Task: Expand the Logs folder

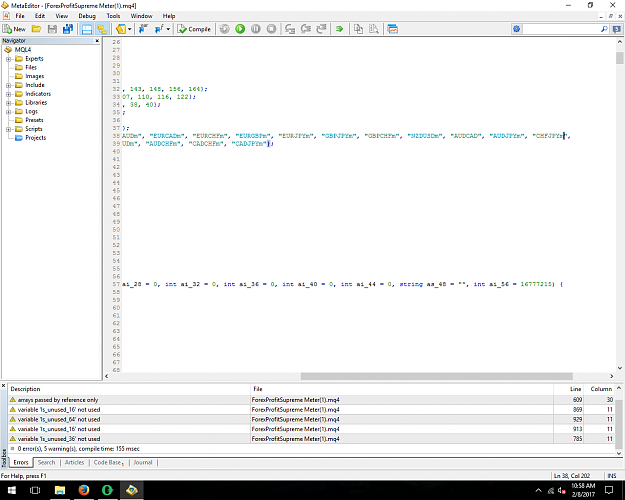Action: [8, 112]
